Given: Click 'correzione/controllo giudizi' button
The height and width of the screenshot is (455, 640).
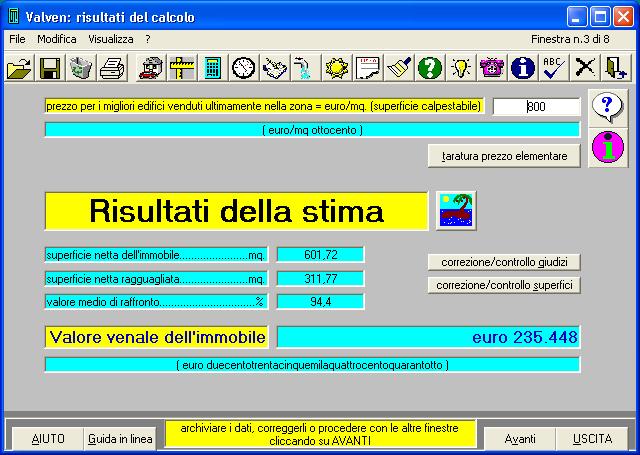Looking at the screenshot, I should [x=504, y=262].
